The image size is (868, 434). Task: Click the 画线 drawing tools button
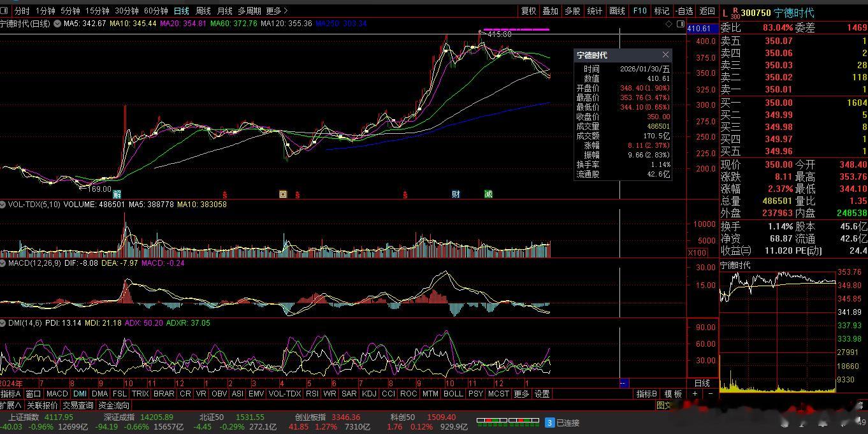[x=617, y=11]
